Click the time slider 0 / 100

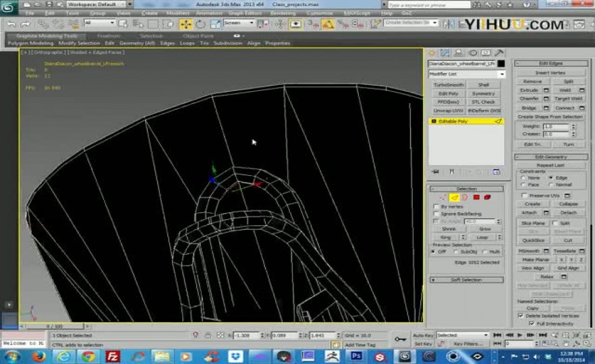click(x=55, y=326)
